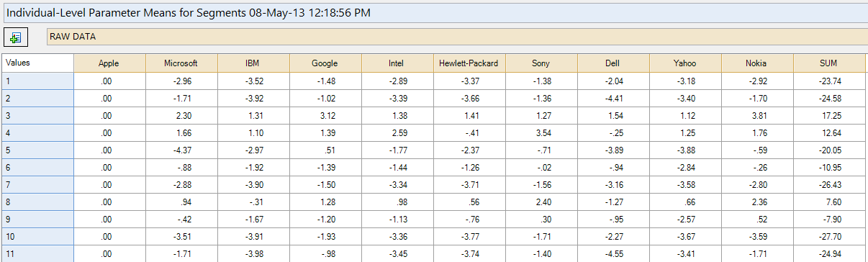This screenshot has width=868, height=262.
Task: Select the Values column header
Action: pos(37,63)
